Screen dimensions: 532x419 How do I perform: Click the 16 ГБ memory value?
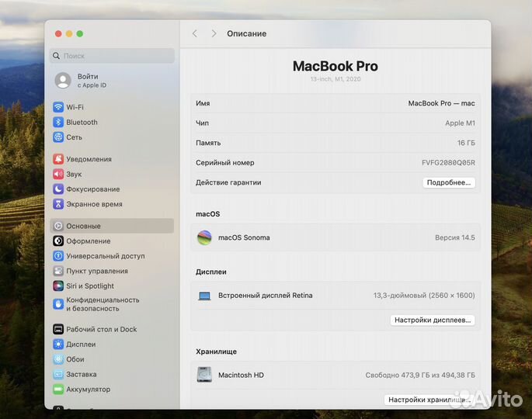coord(466,143)
